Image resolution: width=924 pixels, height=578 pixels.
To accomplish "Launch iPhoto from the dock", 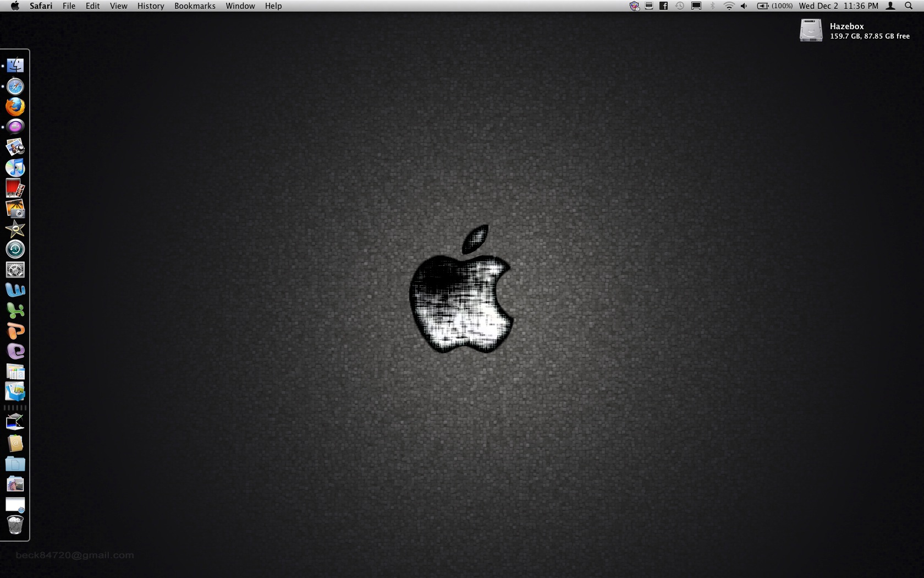I will (x=15, y=209).
